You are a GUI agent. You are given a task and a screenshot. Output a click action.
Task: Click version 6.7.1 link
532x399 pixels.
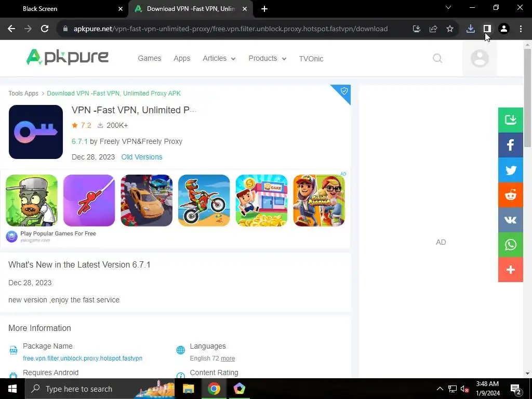click(x=79, y=141)
